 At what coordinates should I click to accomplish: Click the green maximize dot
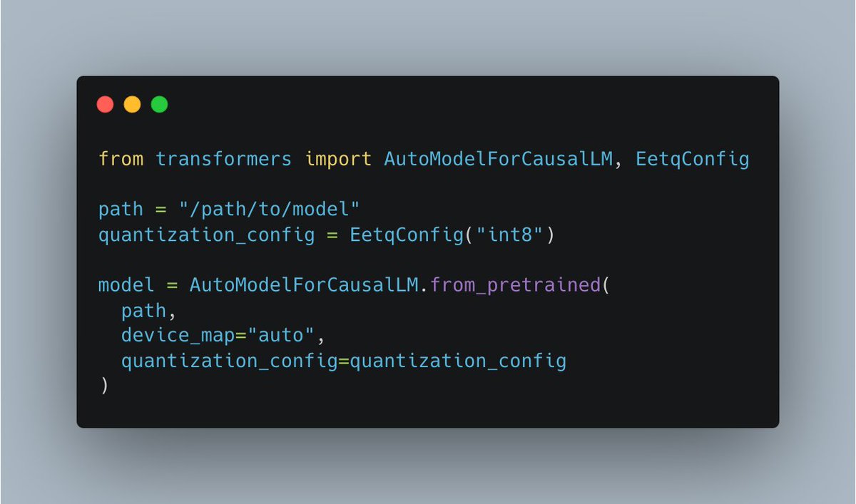pos(159,104)
